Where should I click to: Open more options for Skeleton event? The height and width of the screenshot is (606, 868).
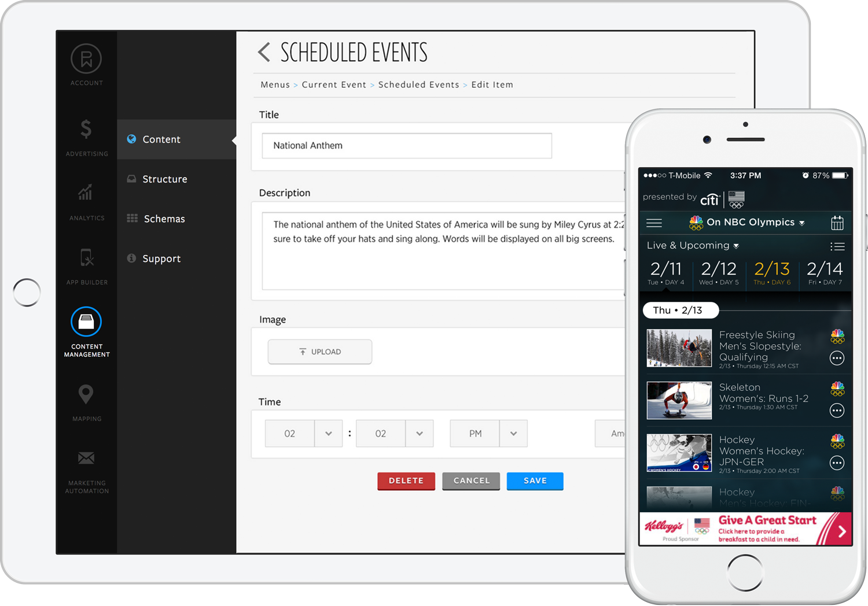[837, 411]
